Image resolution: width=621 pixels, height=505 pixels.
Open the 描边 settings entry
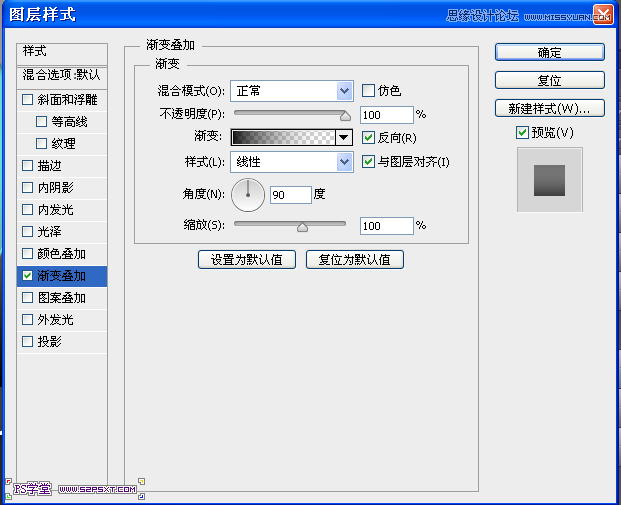(50, 166)
